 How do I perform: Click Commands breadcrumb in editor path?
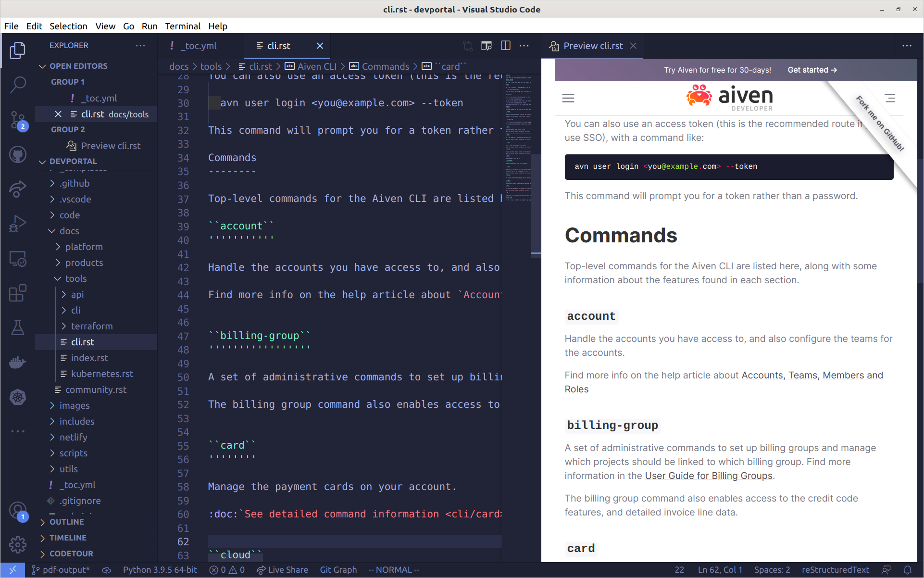pos(379,66)
